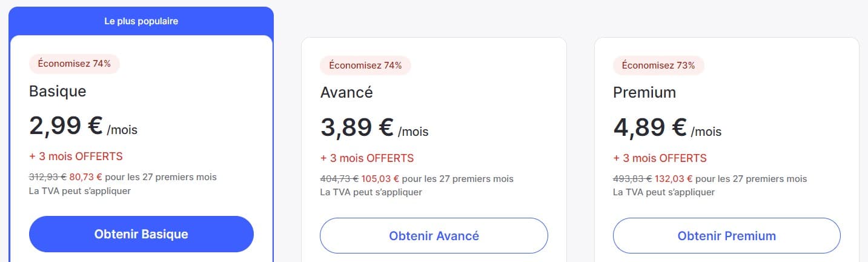Click the Avancé 'Économisez 74%' badge
The width and height of the screenshot is (868, 262).
tap(365, 65)
